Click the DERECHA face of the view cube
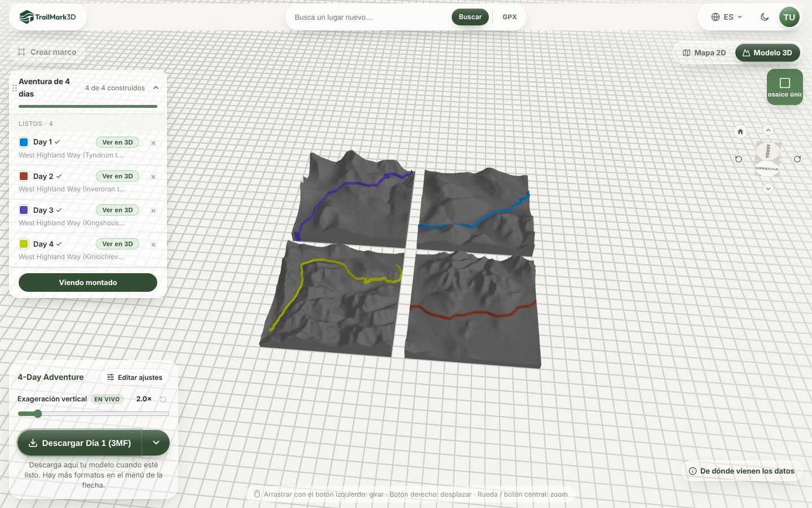The width and height of the screenshot is (812, 508). pyautogui.click(x=767, y=169)
